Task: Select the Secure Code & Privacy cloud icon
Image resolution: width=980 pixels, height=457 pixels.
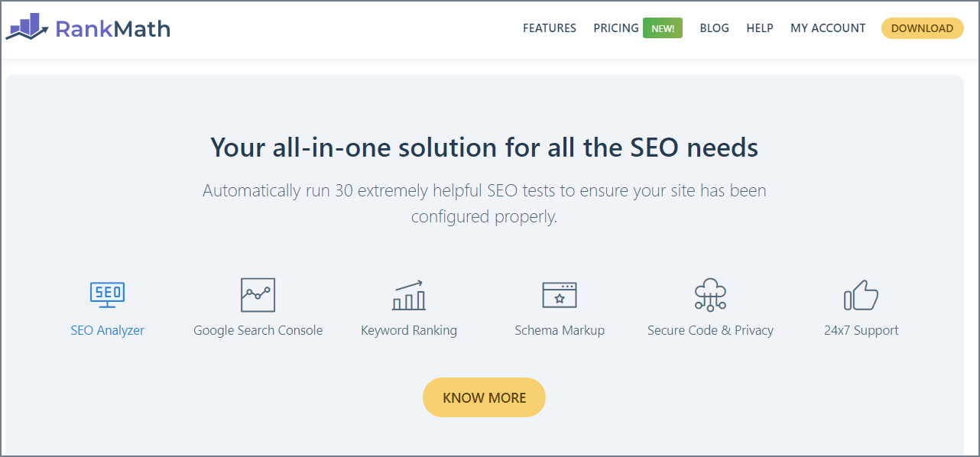Action: 710,294
